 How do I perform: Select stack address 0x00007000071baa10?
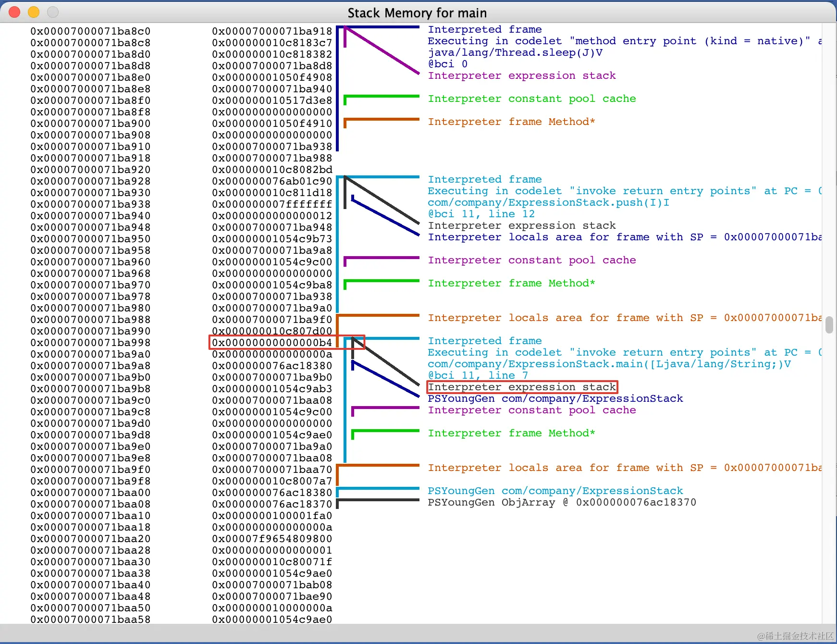coord(90,516)
